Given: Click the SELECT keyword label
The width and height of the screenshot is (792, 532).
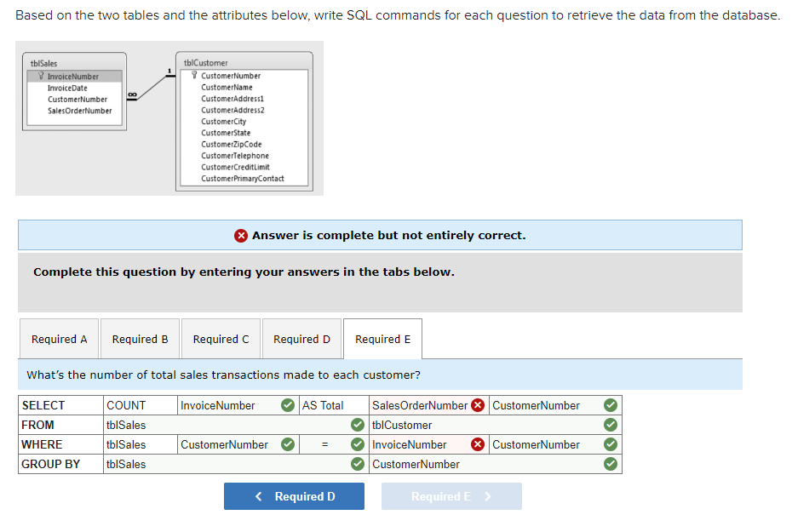Looking at the screenshot, I should [x=43, y=405].
